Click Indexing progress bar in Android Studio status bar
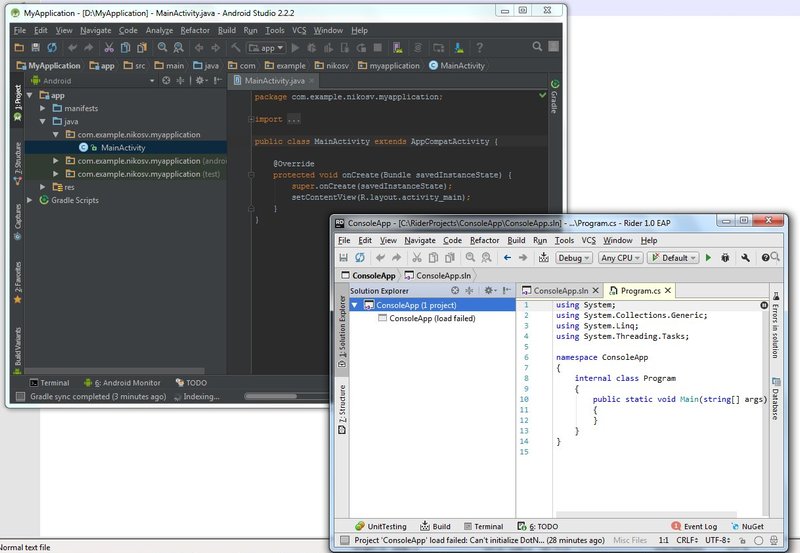The image size is (800, 553). pos(287,396)
